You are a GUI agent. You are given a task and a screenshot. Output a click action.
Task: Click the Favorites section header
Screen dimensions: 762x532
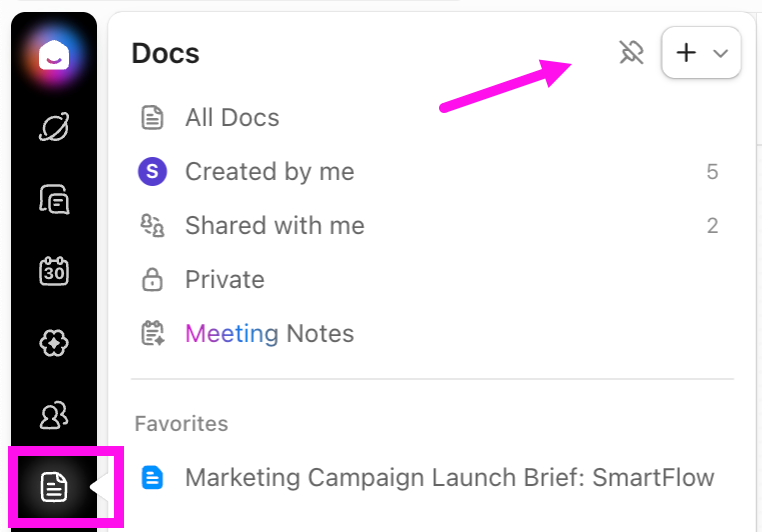pyautogui.click(x=181, y=424)
